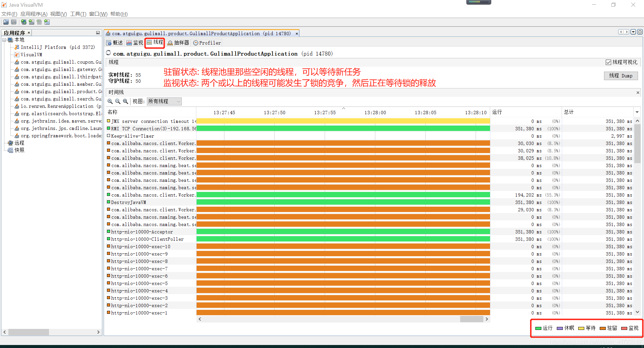This screenshot has width=644, height=348.
Task: Click the scale-to-fit magnifier icon
Action: click(125, 101)
